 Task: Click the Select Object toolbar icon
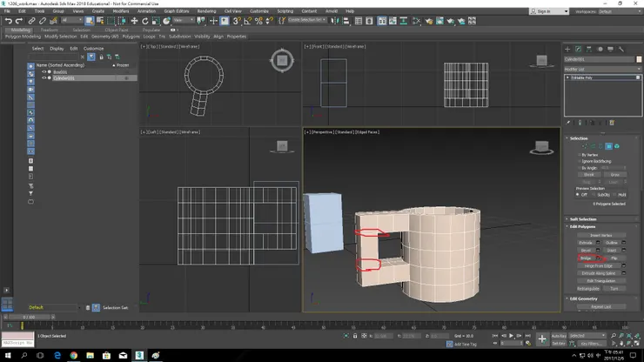89,21
